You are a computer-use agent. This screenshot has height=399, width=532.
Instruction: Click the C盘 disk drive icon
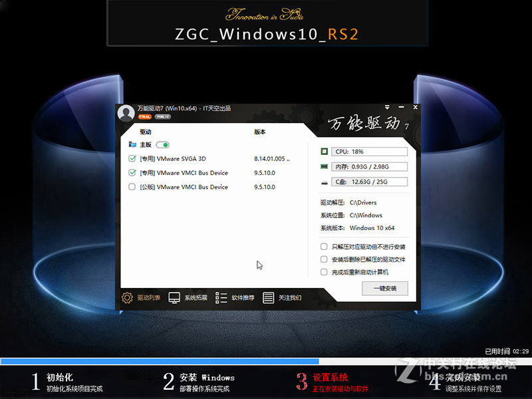click(x=324, y=181)
